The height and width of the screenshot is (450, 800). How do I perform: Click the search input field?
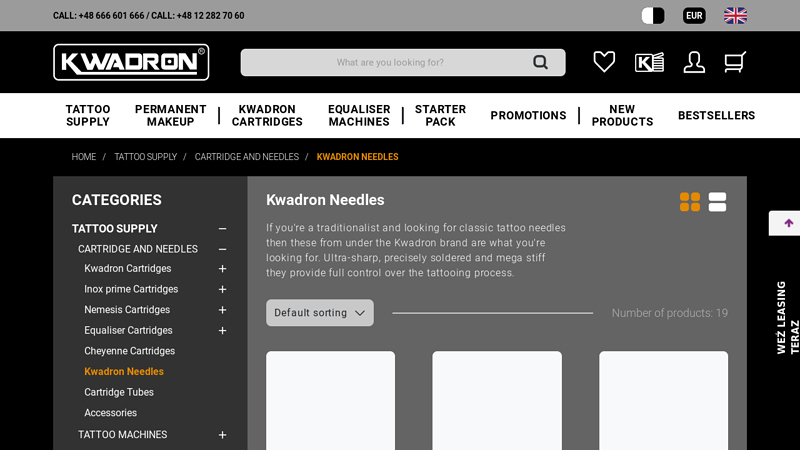tap(403, 62)
